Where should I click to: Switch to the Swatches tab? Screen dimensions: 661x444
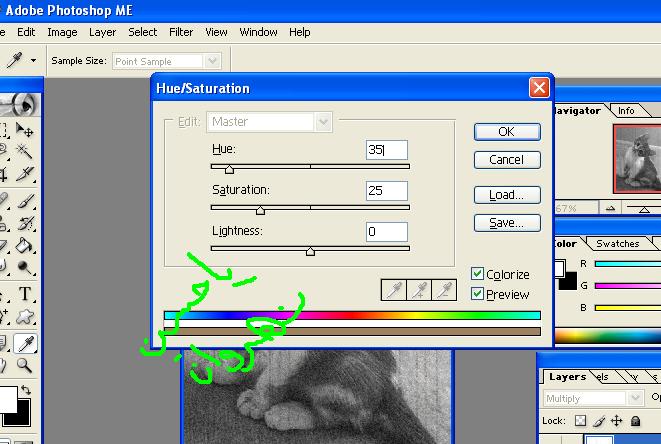tap(617, 243)
